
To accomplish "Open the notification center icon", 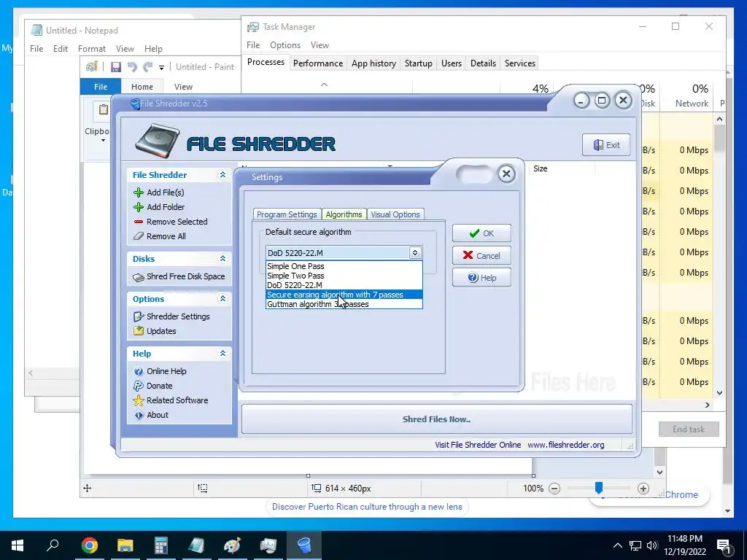I will point(724,545).
